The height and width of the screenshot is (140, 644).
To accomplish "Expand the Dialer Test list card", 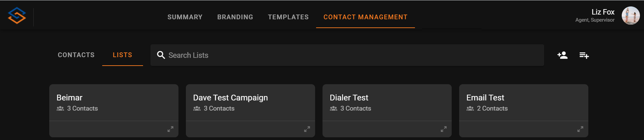I will pos(444,129).
